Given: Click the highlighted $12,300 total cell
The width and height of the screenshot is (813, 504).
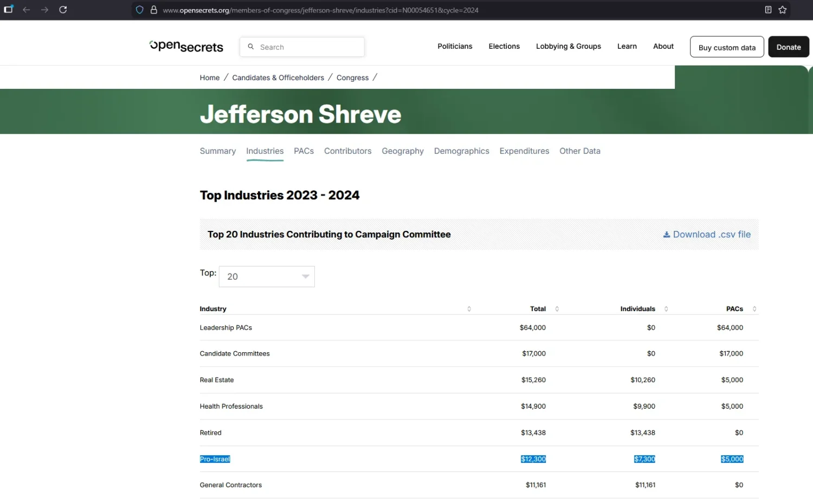Looking at the screenshot, I should click(x=533, y=460).
